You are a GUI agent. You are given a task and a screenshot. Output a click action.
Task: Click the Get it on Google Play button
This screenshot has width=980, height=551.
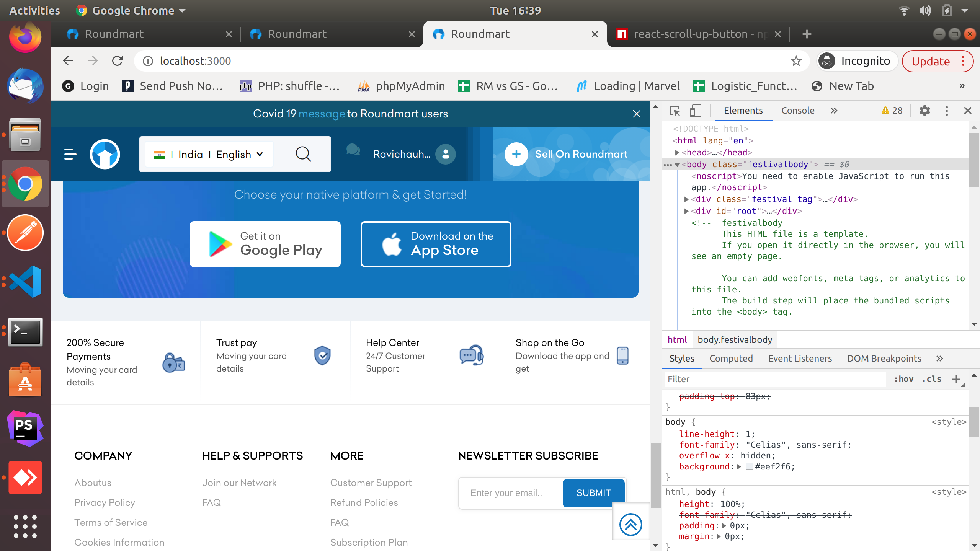265,244
